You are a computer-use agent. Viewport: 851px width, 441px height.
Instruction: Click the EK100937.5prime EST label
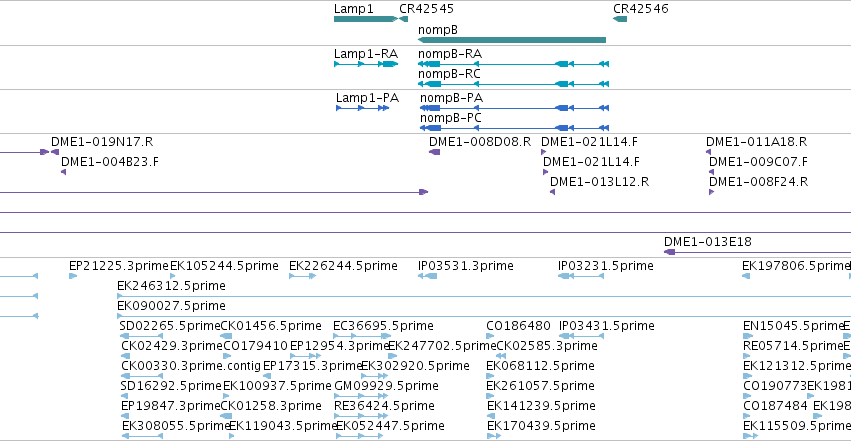tap(277, 386)
